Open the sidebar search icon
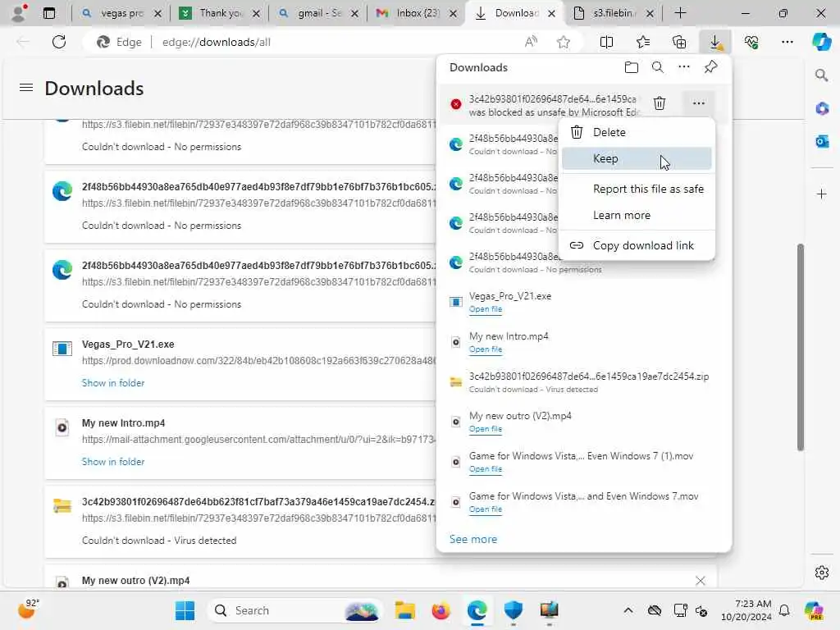Viewport: 840px width, 630px height. (x=821, y=75)
